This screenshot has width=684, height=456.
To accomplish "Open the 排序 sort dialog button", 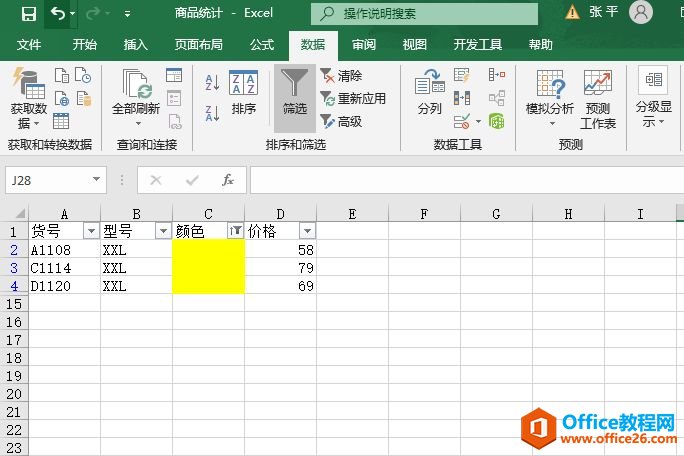I will 243,93.
